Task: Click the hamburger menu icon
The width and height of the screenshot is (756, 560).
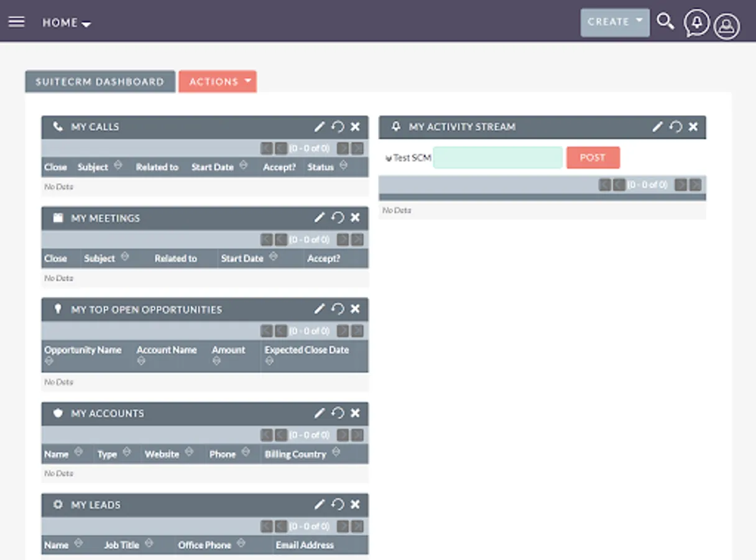Action: (x=16, y=21)
